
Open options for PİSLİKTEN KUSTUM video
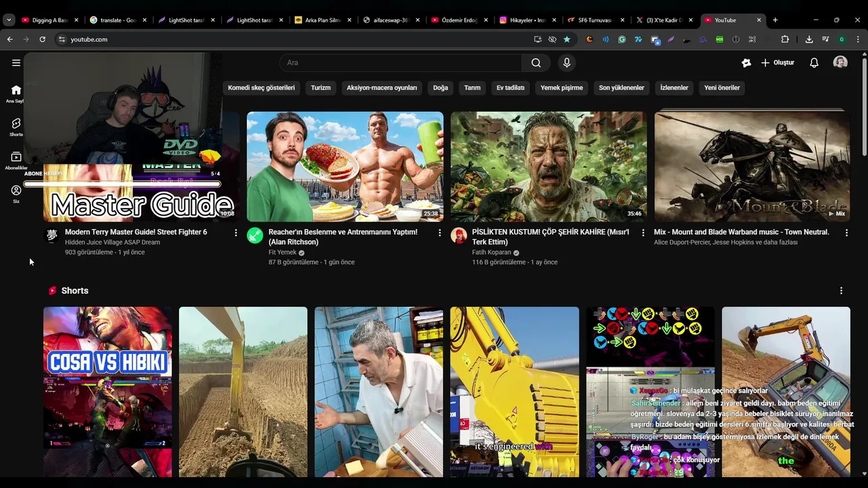click(x=643, y=232)
